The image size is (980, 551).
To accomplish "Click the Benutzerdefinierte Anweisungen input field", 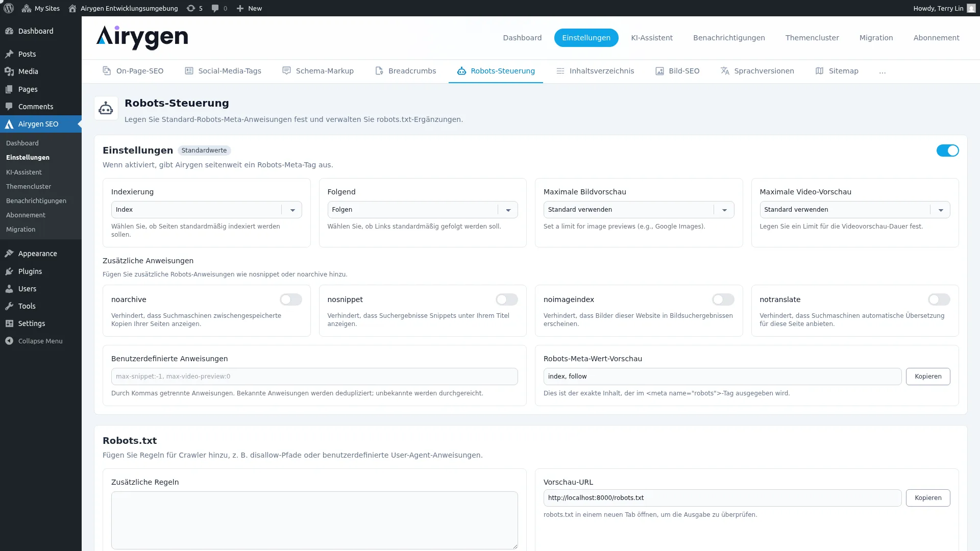I will pos(314,377).
